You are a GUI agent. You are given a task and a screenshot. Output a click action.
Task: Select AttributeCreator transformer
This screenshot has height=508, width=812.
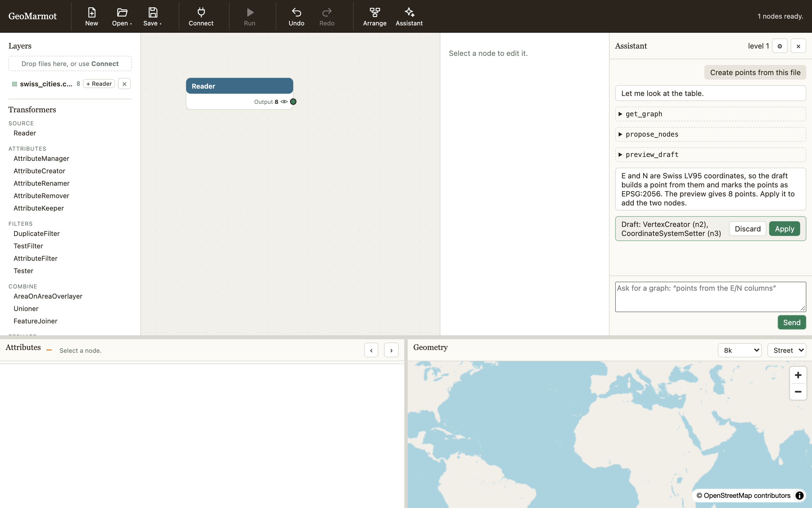39,171
